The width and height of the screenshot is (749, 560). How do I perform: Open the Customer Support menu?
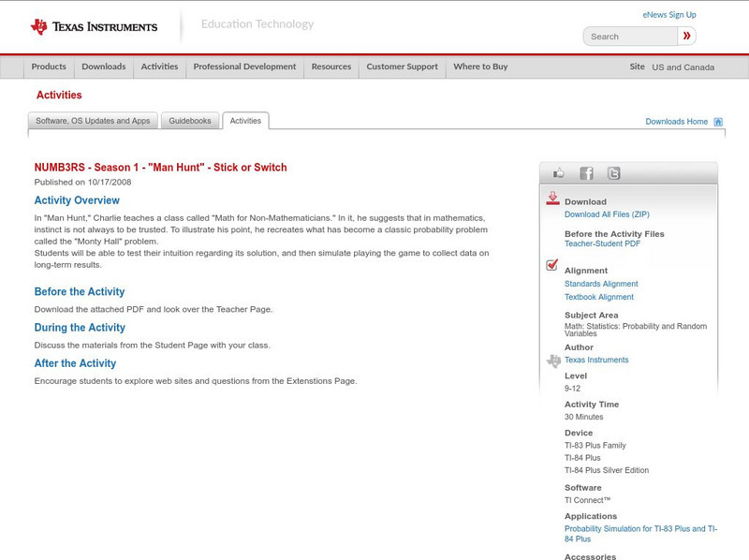[403, 66]
